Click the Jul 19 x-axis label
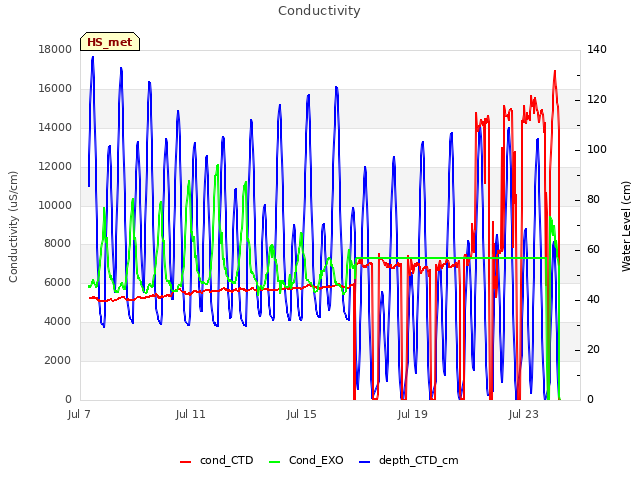Viewport: 640px width, 480px height. [x=412, y=414]
